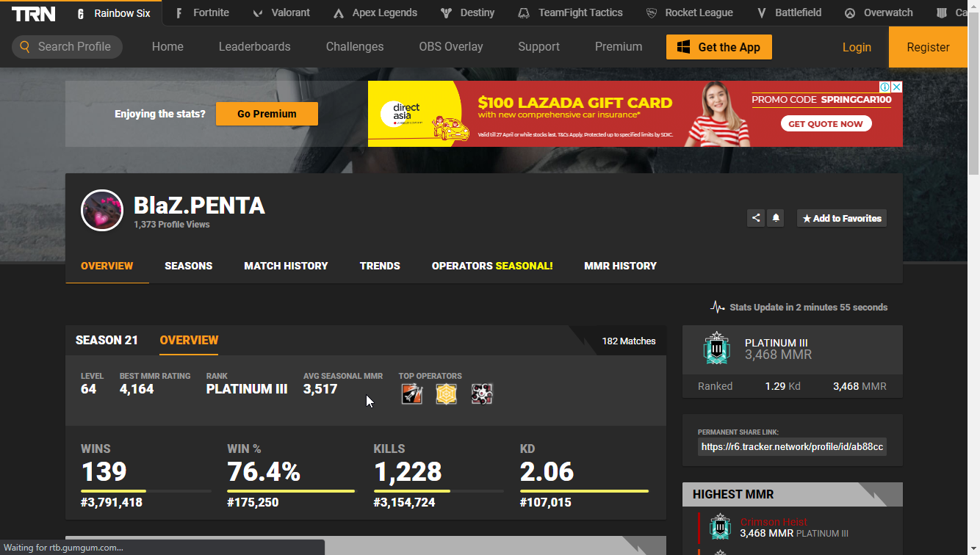Click the Get the App button
This screenshot has width=980, height=555.
pyautogui.click(x=718, y=47)
